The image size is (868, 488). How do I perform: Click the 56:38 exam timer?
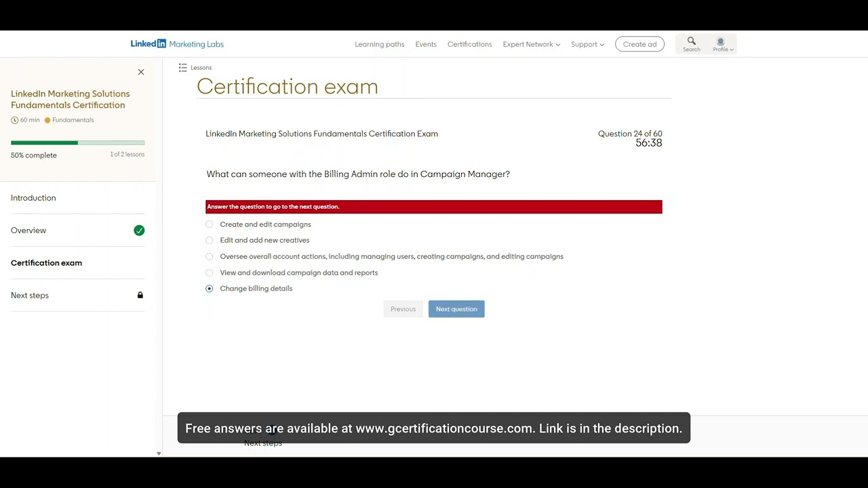649,143
